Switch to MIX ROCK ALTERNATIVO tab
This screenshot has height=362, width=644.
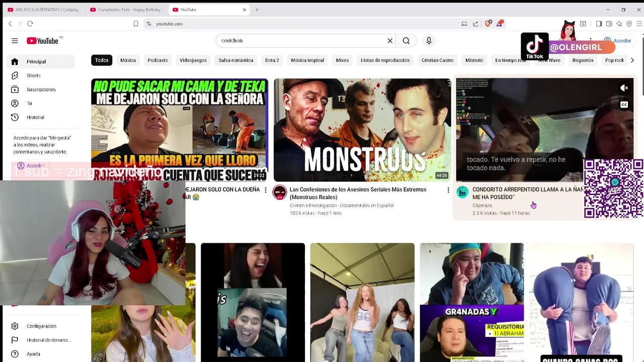(44, 10)
